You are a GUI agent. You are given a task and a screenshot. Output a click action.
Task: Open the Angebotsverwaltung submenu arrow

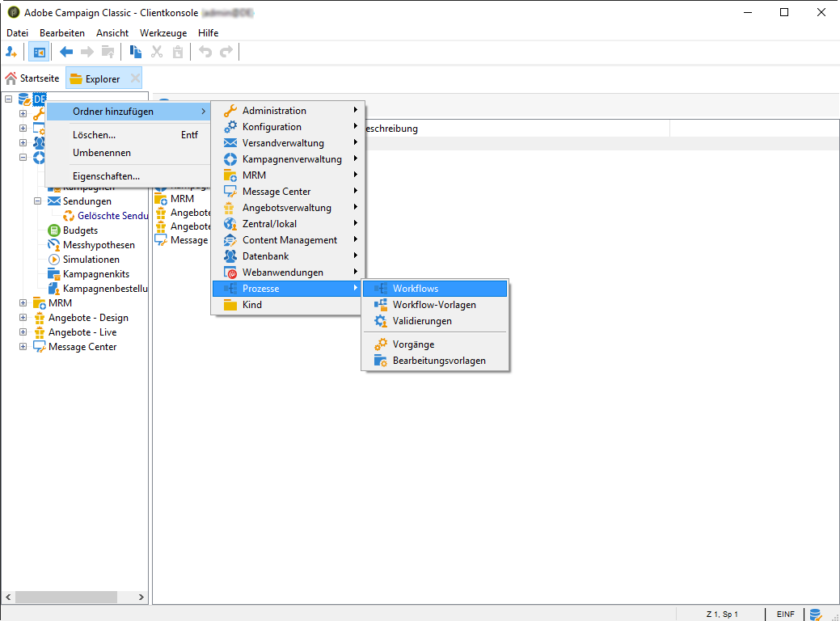pyautogui.click(x=355, y=207)
